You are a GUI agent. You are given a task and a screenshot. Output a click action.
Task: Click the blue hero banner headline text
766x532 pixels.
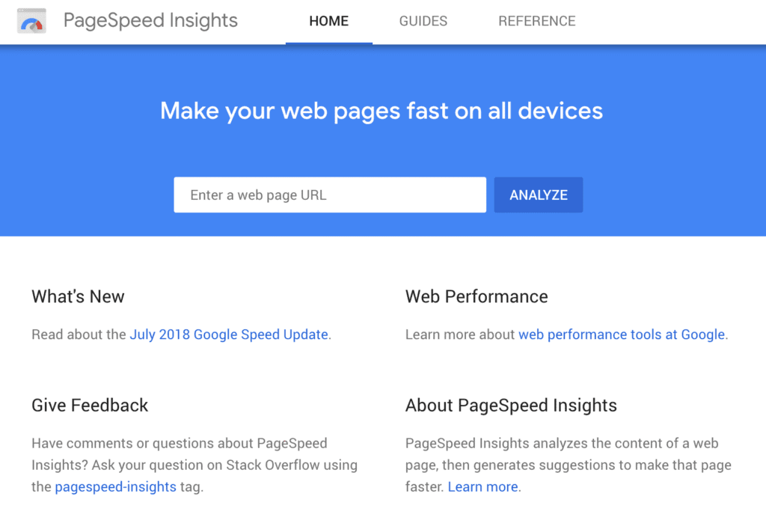point(382,111)
